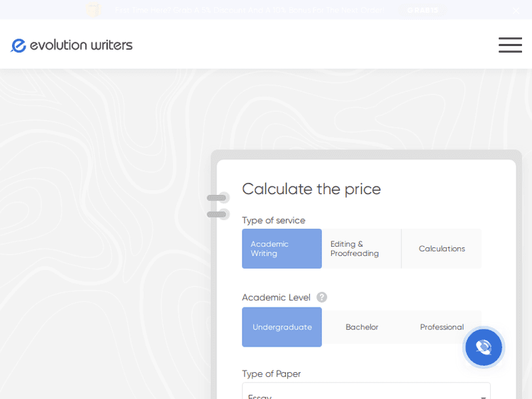Click the Academic Level label text
Image resolution: width=532 pixels, height=399 pixels.
(x=276, y=298)
